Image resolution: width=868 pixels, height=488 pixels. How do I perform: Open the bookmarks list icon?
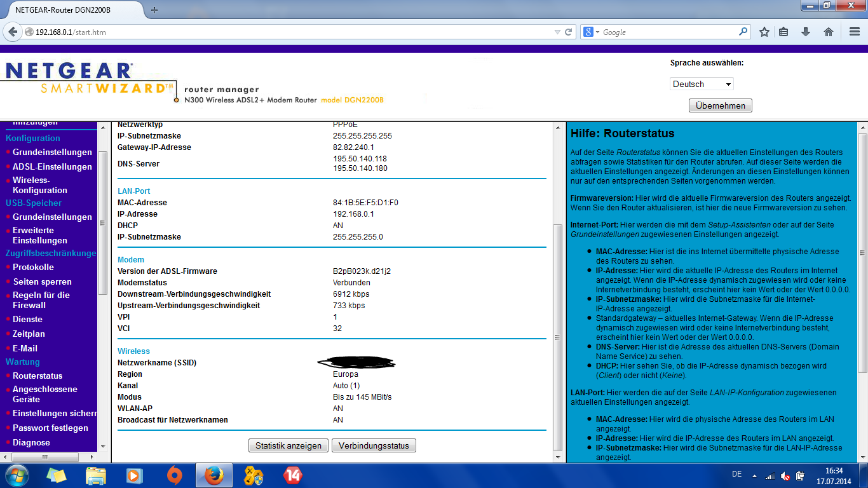783,32
